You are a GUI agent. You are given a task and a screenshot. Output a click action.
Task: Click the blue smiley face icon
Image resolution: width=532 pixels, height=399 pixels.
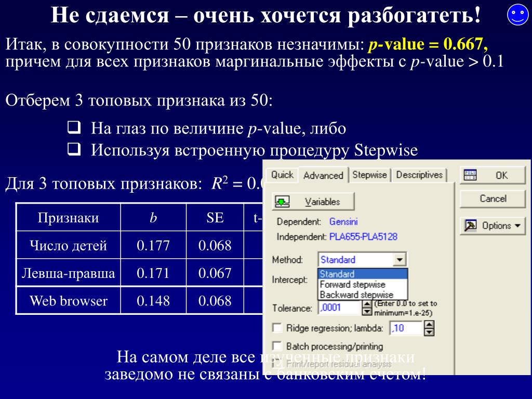click(518, 15)
